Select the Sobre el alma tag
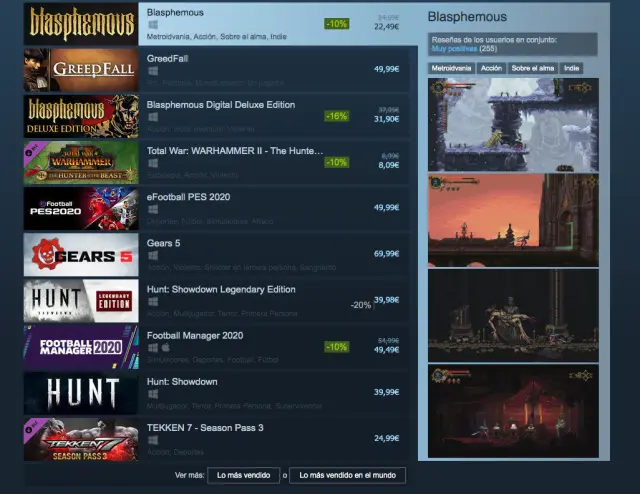Image resolution: width=640 pixels, height=494 pixels. click(x=533, y=68)
